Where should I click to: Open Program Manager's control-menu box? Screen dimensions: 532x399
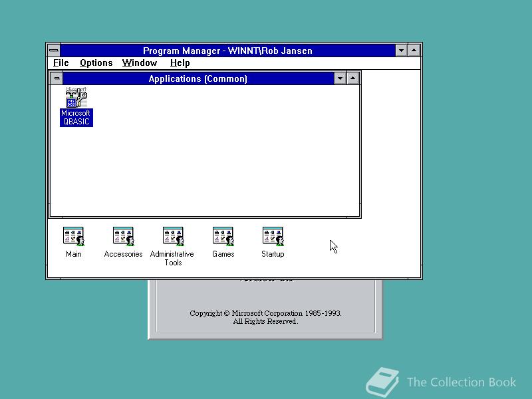(x=53, y=50)
